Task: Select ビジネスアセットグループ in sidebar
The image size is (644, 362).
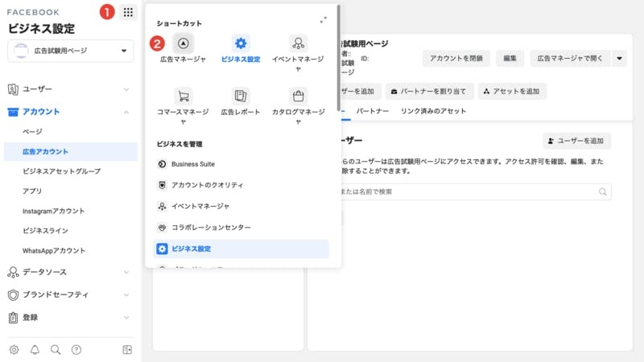Action: pos(62,171)
